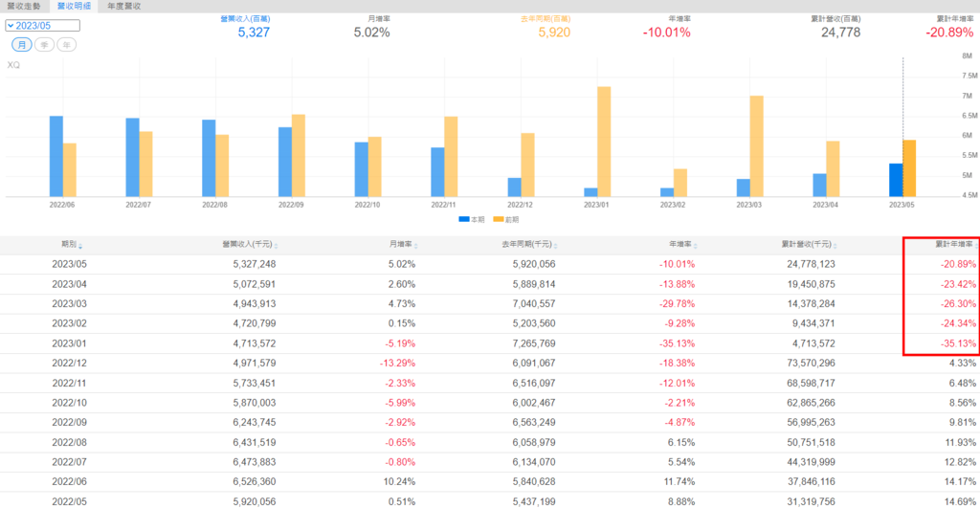Click prior-year value 7,265,769

coord(534,343)
